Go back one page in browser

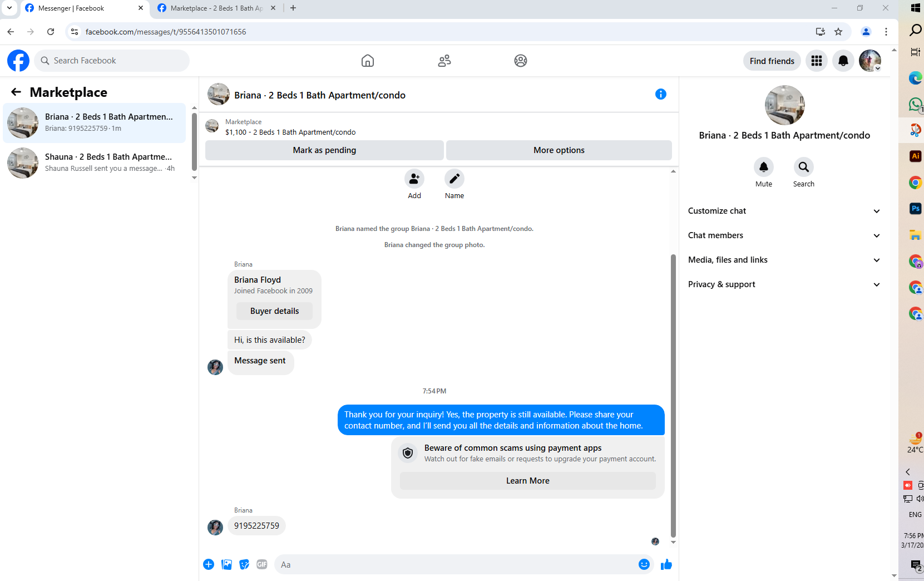pos(11,32)
